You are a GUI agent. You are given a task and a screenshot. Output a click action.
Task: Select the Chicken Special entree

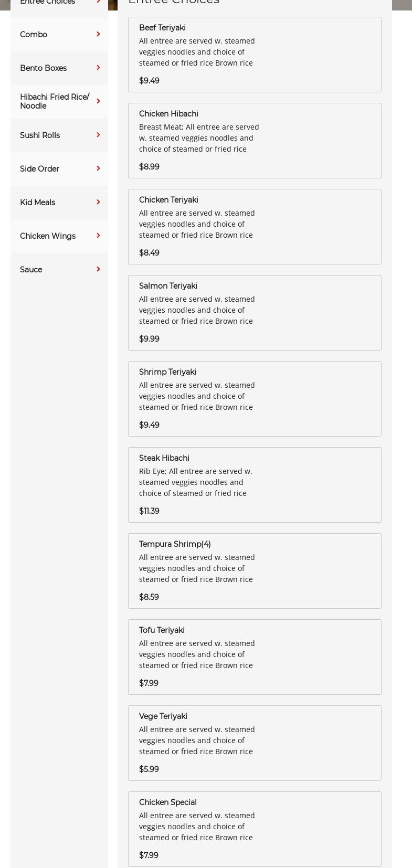(168, 802)
